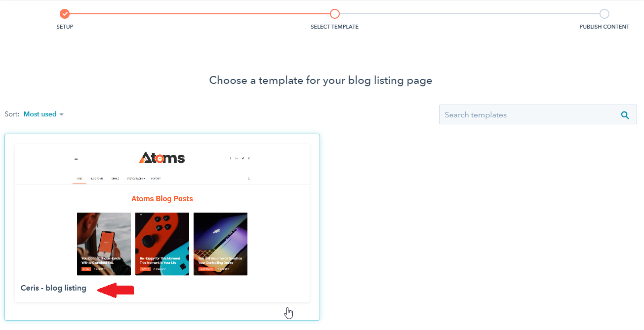
Task: Click the SELECT TEMPLATE step label
Action: click(335, 27)
